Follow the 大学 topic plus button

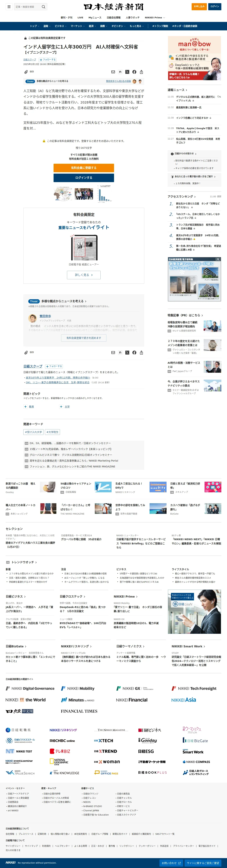click(x=61, y=407)
